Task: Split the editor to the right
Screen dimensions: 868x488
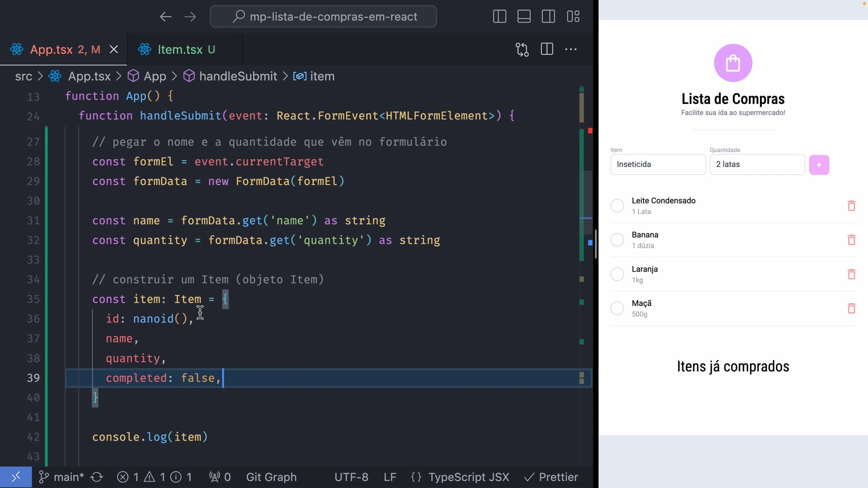Action: coord(547,49)
